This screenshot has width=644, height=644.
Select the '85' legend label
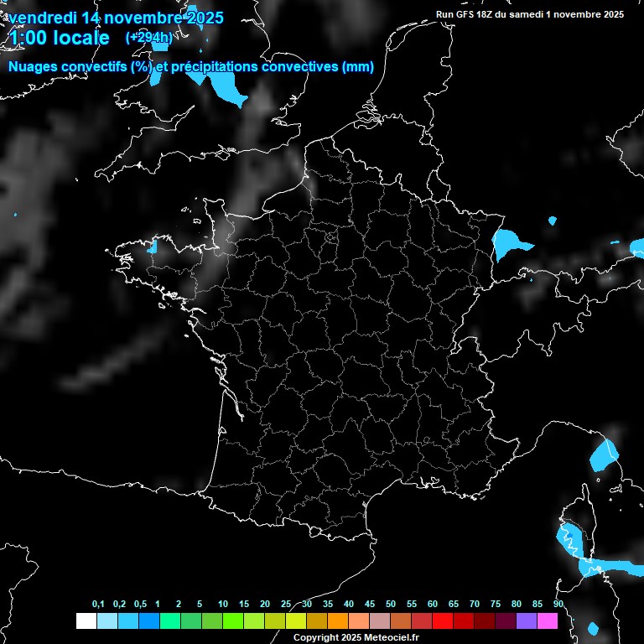tap(538, 604)
